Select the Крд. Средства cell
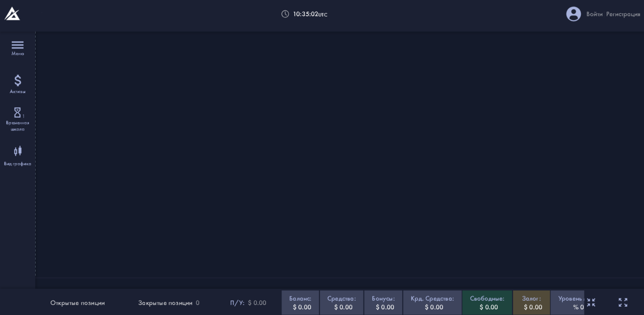The height and width of the screenshot is (315, 644). [x=432, y=303]
